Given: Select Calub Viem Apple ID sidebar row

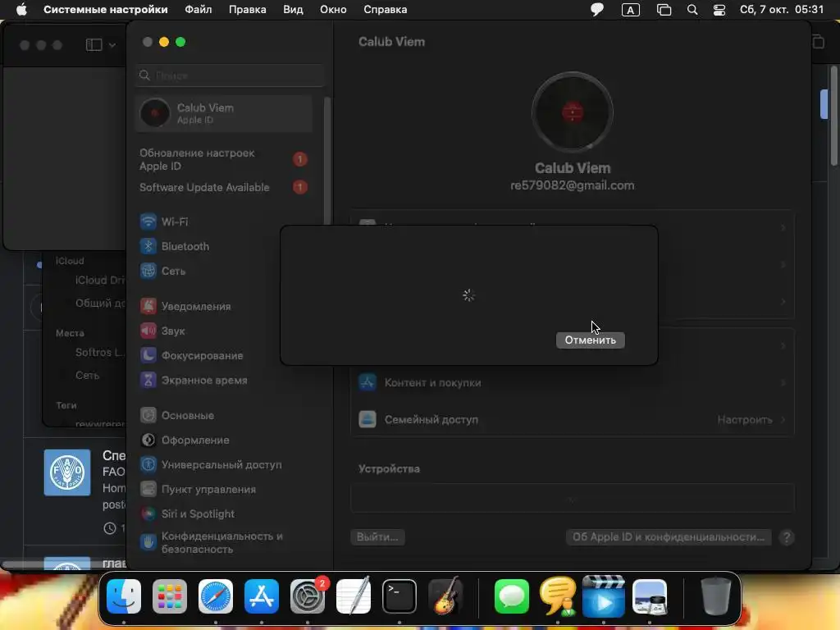Looking at the screenshot, I should click(224, 113).
